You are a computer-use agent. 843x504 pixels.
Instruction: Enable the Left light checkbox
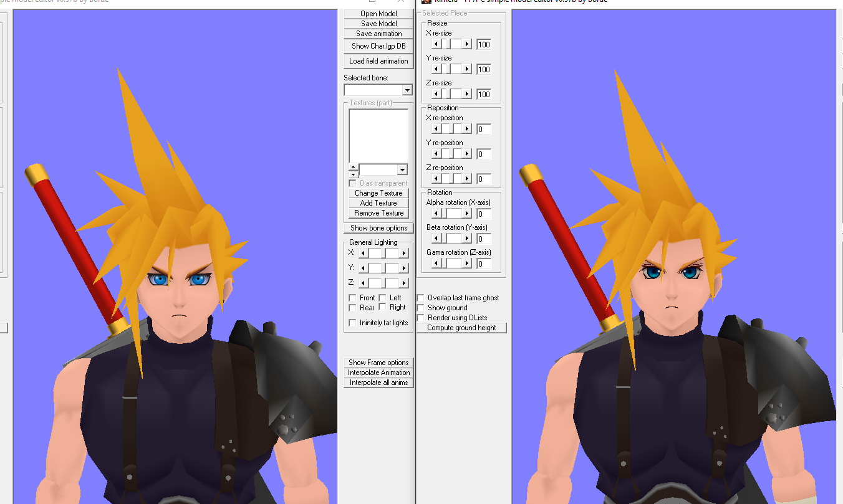click(382, 298)
